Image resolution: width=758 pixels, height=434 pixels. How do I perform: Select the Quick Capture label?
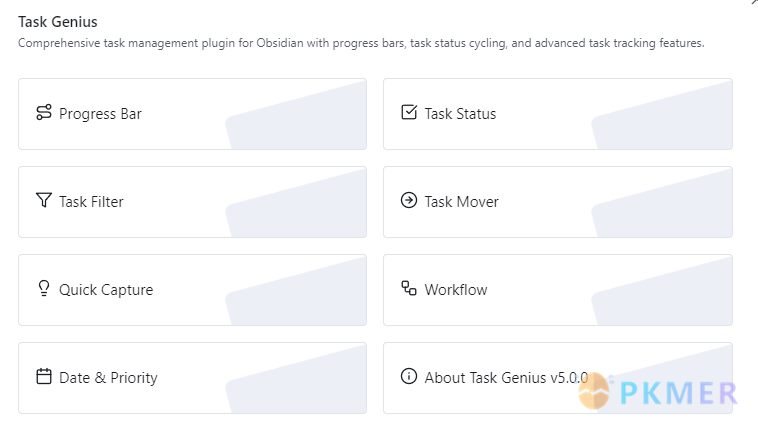click(106, 290)
